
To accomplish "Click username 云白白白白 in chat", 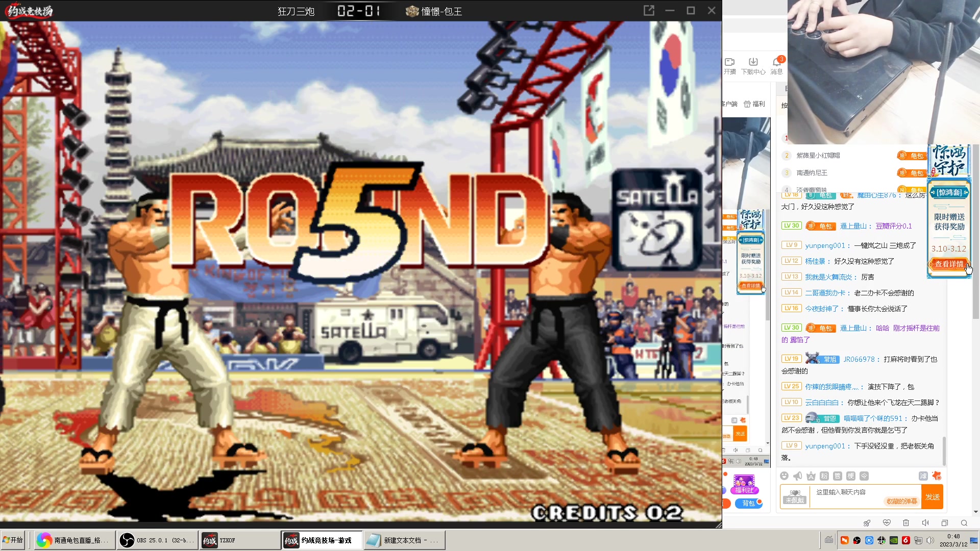I will point(822,403).
